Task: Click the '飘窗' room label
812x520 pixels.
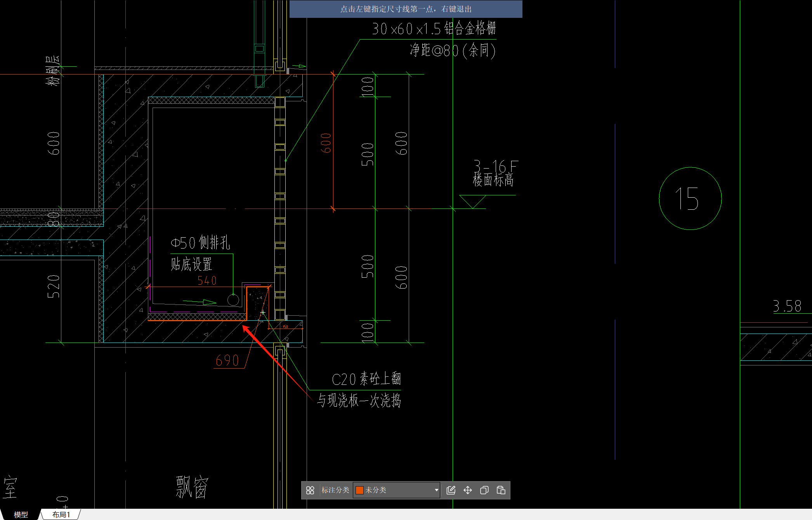Action: click(x=192, y=487)
